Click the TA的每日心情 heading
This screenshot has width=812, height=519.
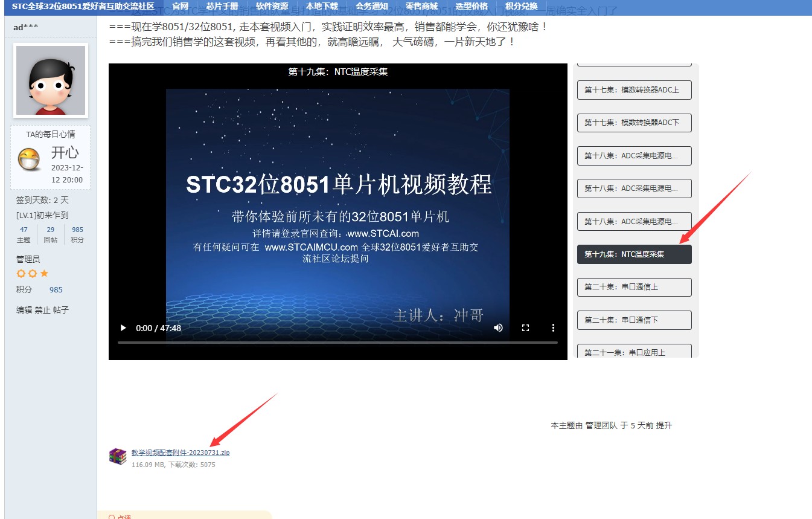tap(51, 134)
